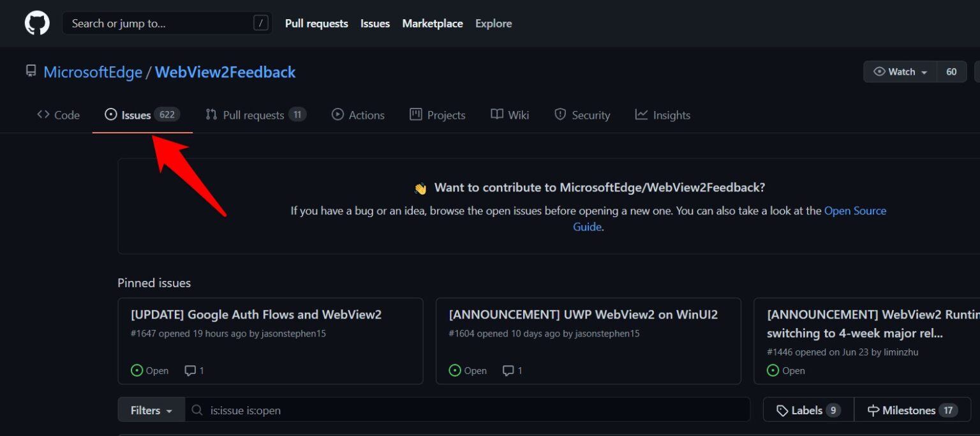Click the 'Pinned issues' heading
Image resolution: width=980 pixels, height=436 pixels.
(x=154, y=283)
